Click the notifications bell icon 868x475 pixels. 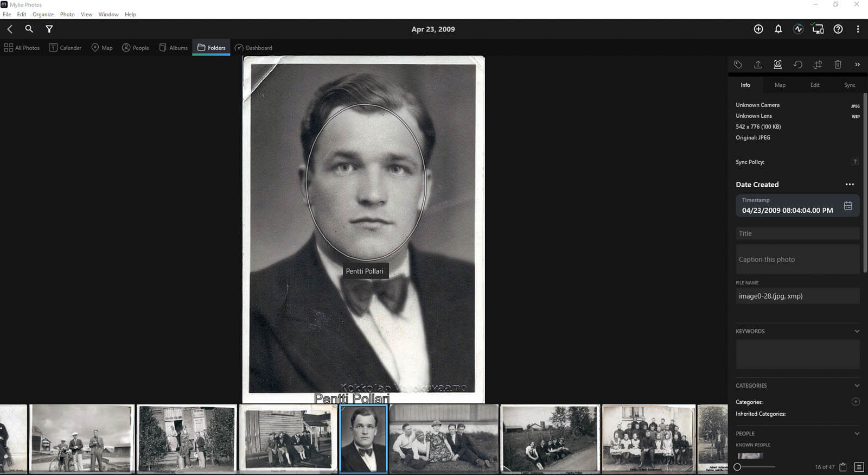coord(778,29)
